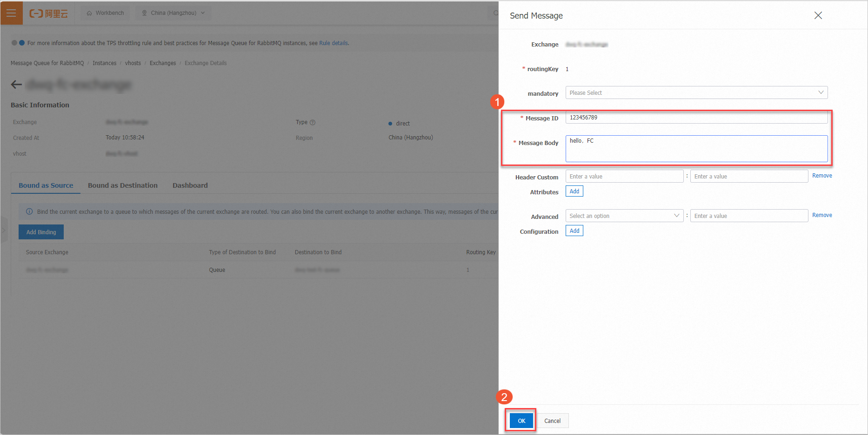The height and width of the screenshot is (435, 868).
Task: Click the Header Custom Attributes value field
Action: pos(749,176)
